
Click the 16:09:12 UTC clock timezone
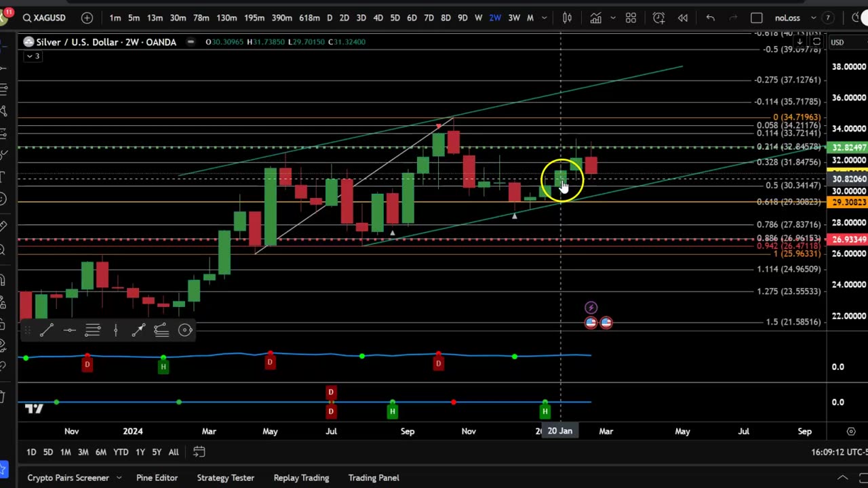click(x=840, y=452)
